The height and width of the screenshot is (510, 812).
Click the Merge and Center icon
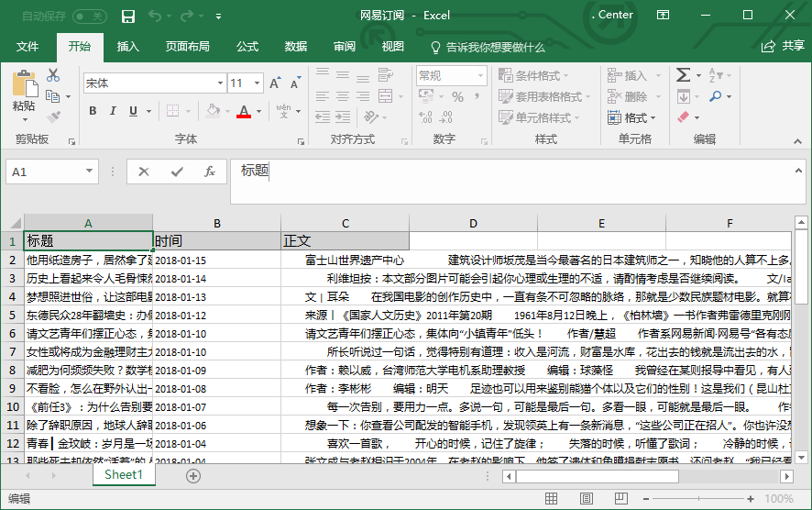(x=385, y=96)
